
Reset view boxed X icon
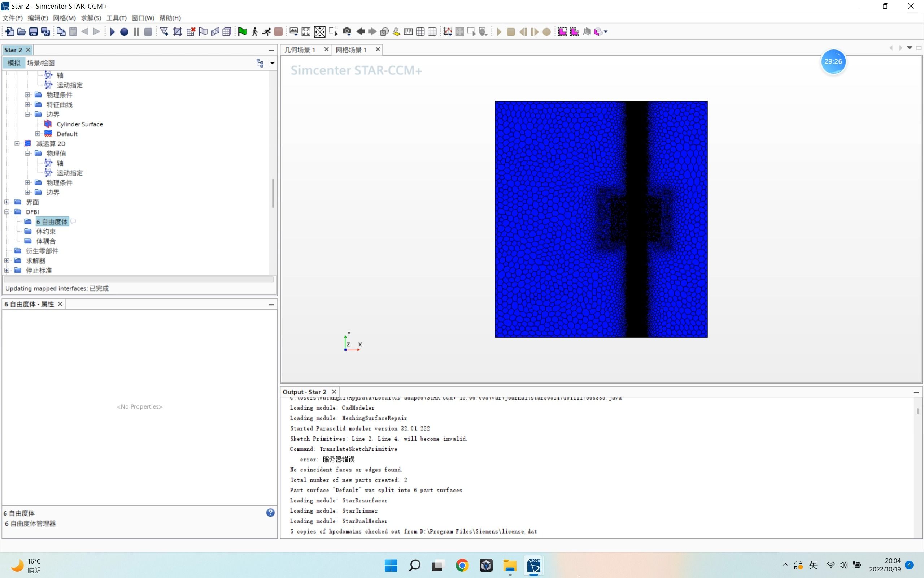pyautogui.click(x=319, y=32)
